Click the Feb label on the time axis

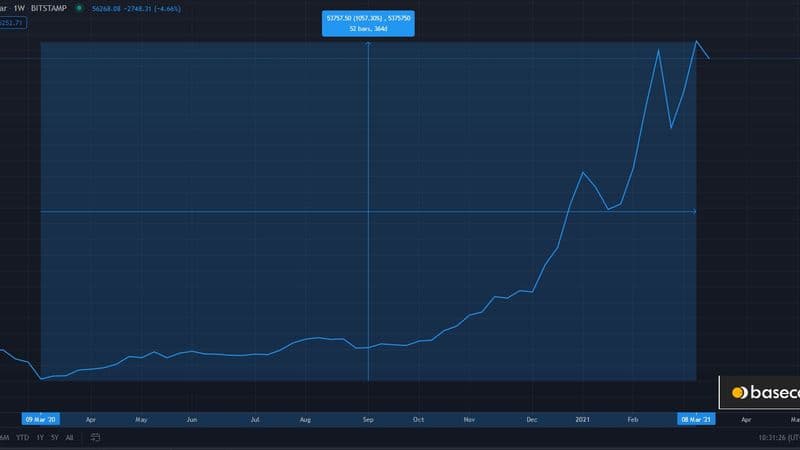[633, 419]
